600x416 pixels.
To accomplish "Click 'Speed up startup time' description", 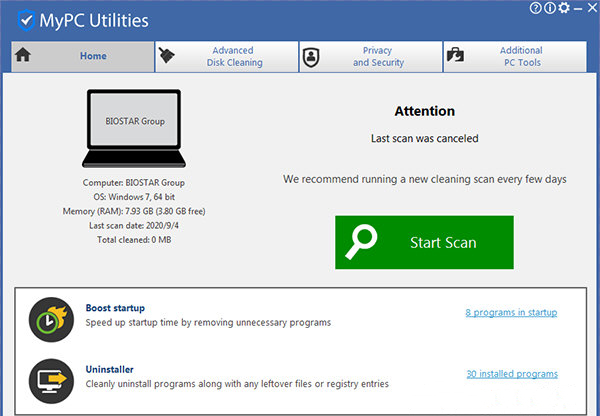I will (208, 323).
